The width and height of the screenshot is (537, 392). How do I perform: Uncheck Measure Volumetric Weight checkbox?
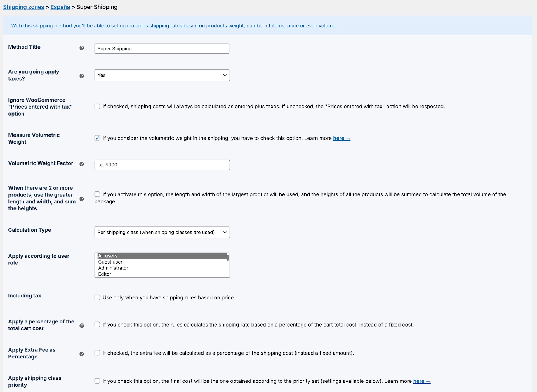(x=97, y=138)
